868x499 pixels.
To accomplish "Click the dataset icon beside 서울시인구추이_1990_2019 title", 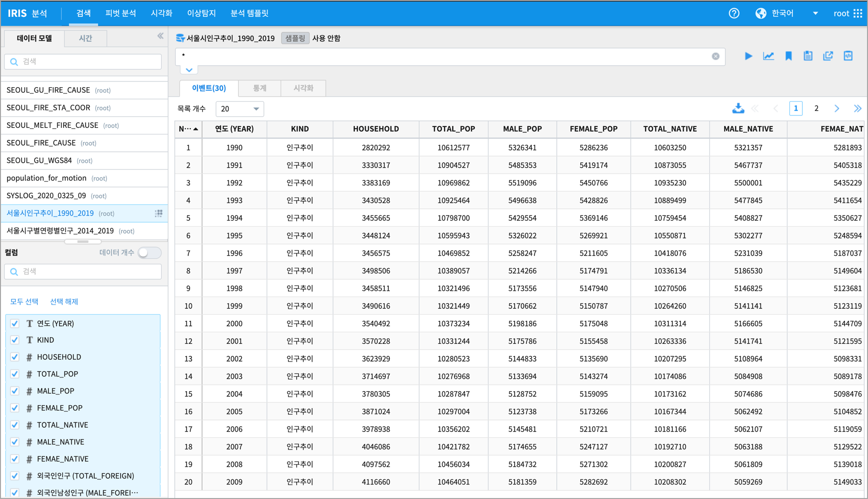I will pos(180,38).
